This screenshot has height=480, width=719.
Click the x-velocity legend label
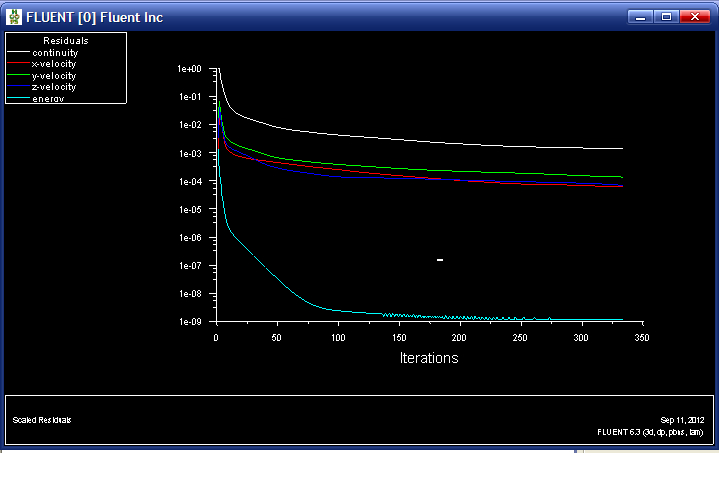click(54, 64)
